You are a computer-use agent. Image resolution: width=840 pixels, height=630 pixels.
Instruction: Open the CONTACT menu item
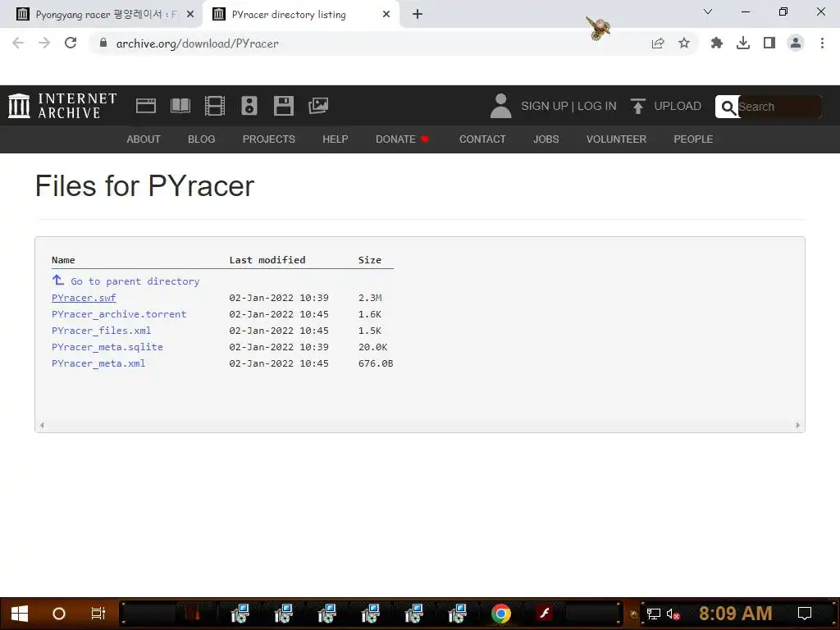pyautogui.click(x=482, y=139)
